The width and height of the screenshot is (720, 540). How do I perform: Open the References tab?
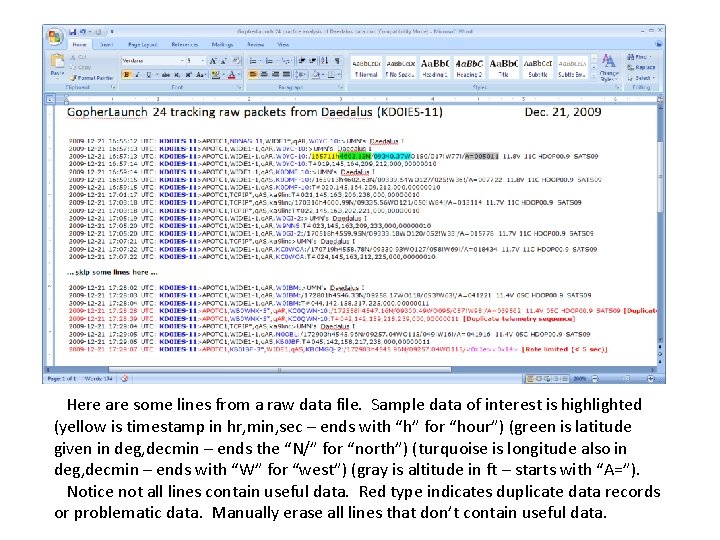185,45
